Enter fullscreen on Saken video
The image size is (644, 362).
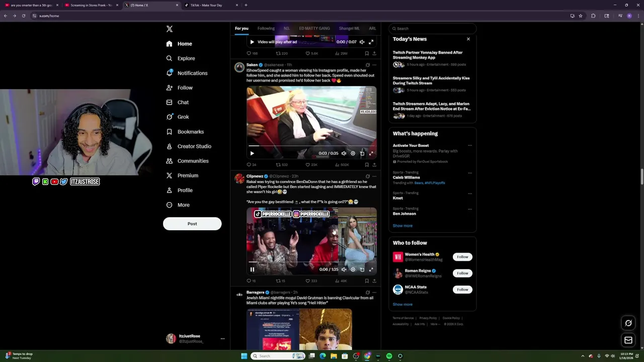tap(371, 153)
